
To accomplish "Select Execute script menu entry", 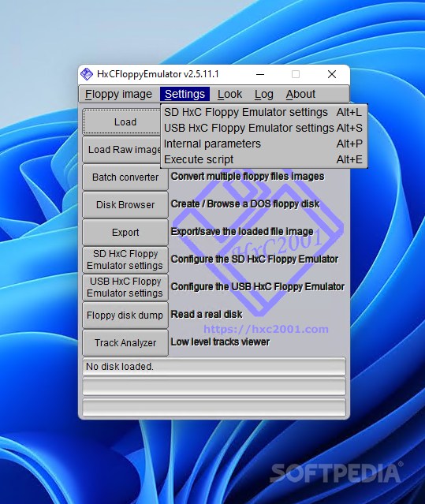I will [x=263, y=159].
